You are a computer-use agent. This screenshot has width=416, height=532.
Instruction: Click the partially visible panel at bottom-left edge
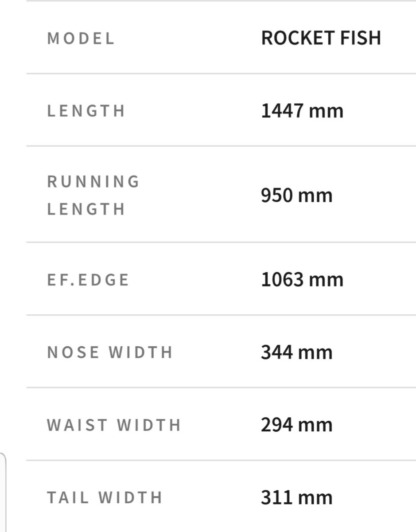pos(3,492)
